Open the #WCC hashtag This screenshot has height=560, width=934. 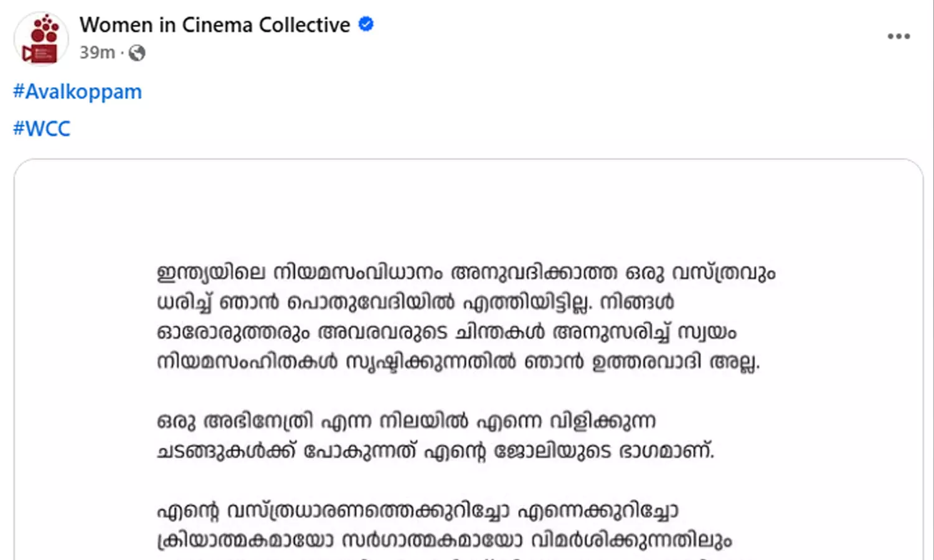[x=42, y=128]
